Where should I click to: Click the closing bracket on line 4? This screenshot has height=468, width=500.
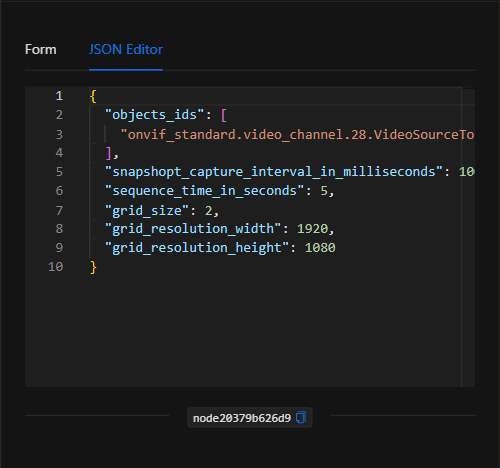108,153
